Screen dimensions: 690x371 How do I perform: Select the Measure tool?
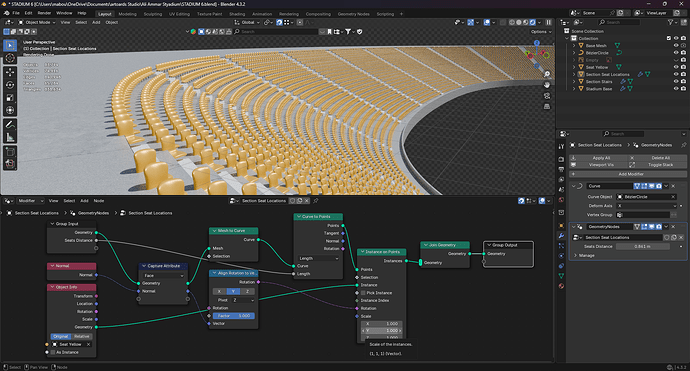pyautogui.click(x=10, y=138)
